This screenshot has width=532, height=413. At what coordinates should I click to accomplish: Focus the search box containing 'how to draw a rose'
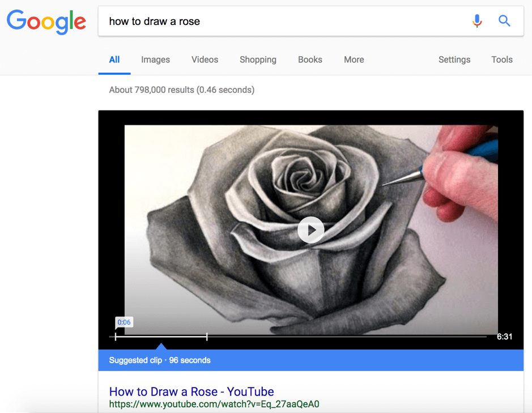pyautogui.click(x=278, y=22)
